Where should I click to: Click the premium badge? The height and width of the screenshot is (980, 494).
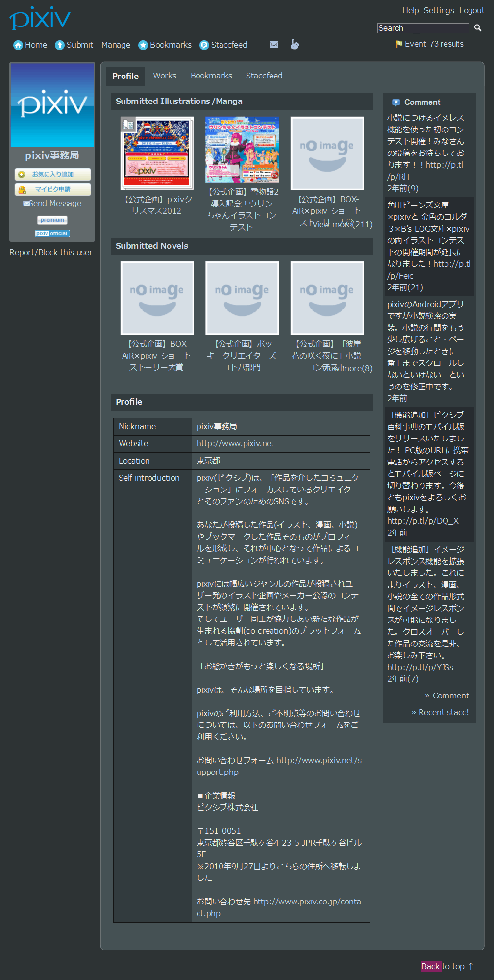point(52,220)
